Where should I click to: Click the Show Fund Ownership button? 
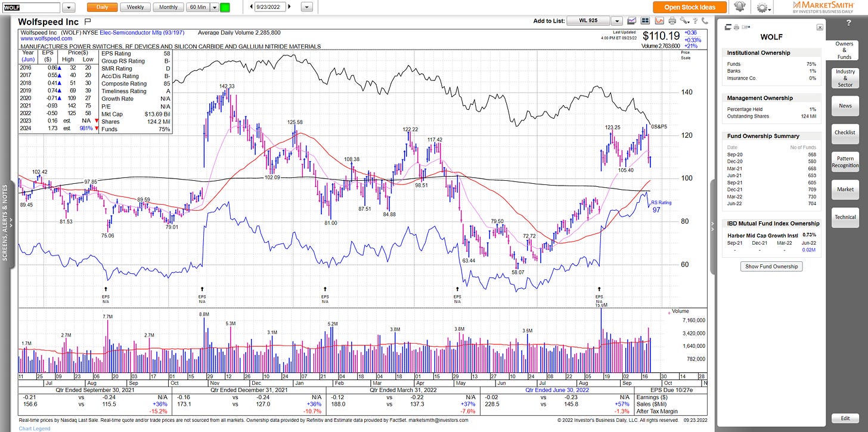tap(772, 266)
